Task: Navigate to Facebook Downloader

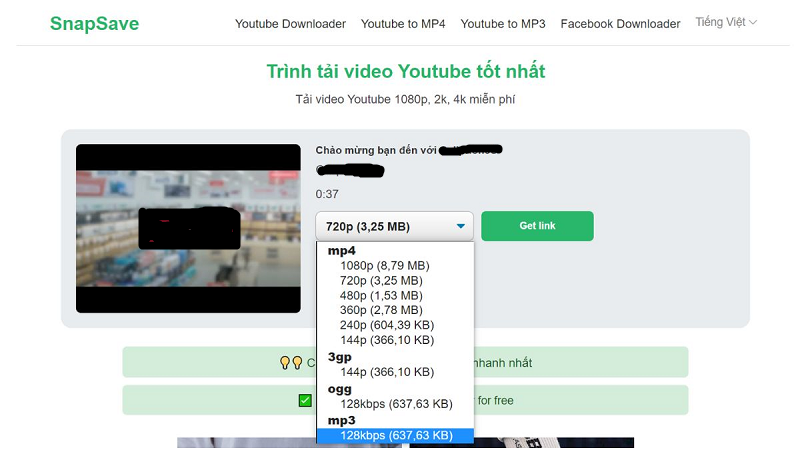Action: [620, 24]
